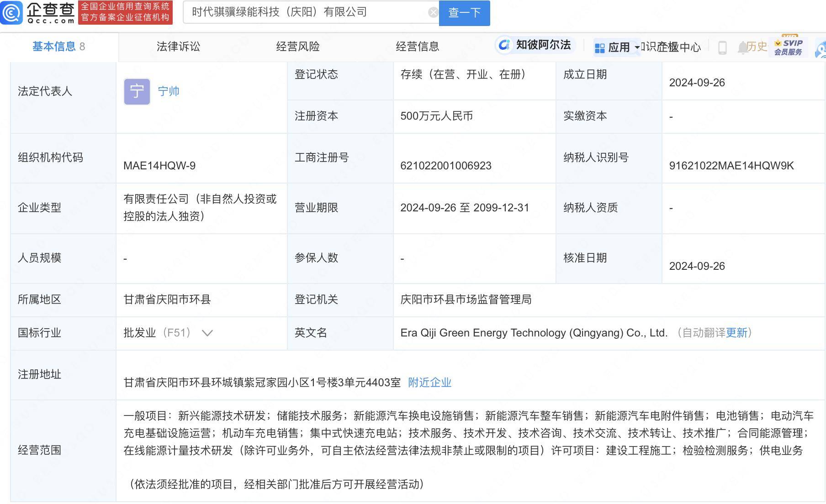826x504 pixels.
Task: Click the mascot avatar icon
Action: click(821, 49)
